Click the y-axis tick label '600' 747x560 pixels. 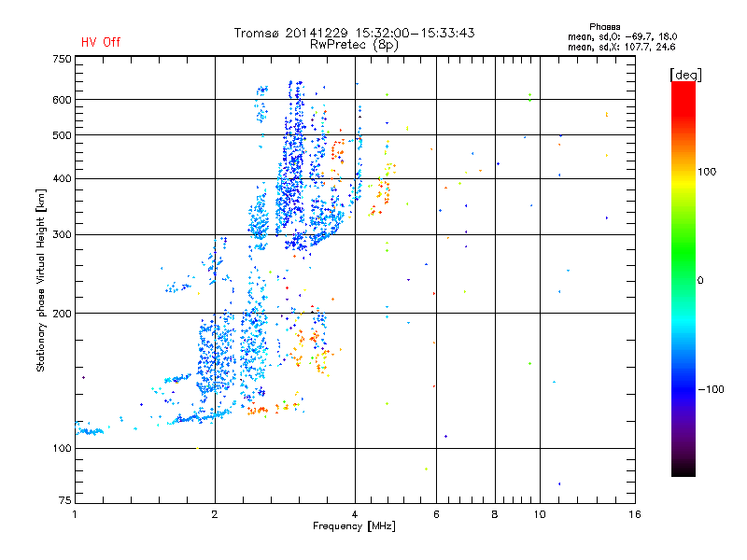[62, 100]
